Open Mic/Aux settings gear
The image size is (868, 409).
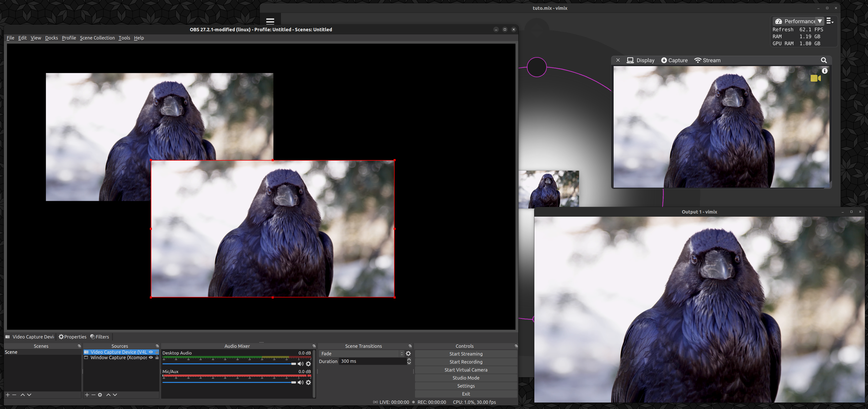pos(308,382)
